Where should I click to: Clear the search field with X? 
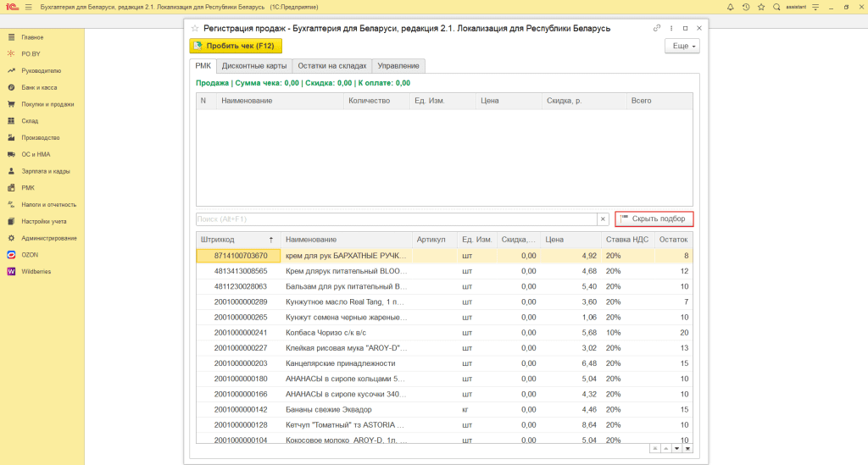click(603, 219)
